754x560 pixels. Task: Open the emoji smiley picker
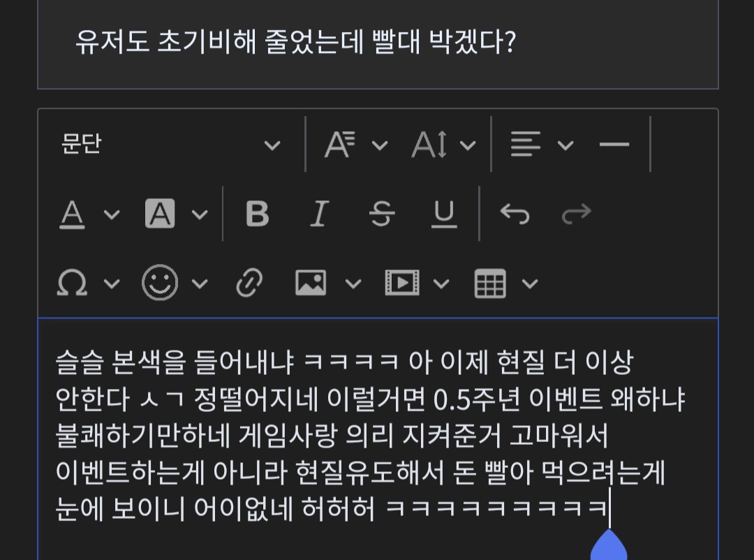pos(160,282)
